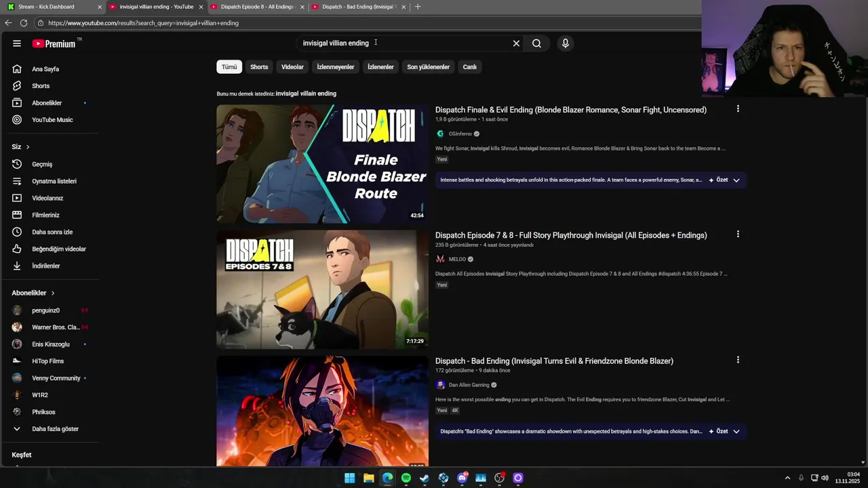Screen dimensions: 868x488
Task: Select the Videolar filter chip
Action: point(292,67)
